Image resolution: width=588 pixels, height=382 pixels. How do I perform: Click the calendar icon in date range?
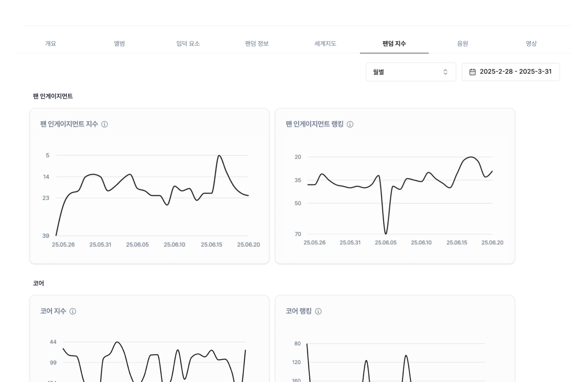(x=472, y=72)
